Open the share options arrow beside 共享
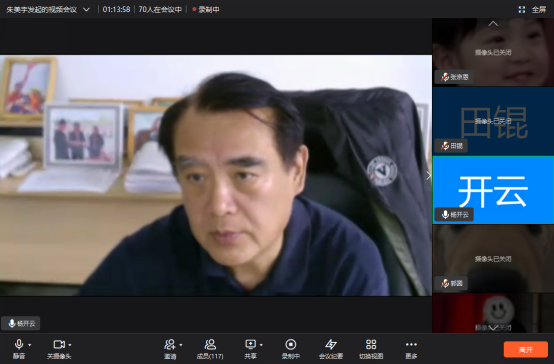Screen dimensions: 554x364 (261, 345)
